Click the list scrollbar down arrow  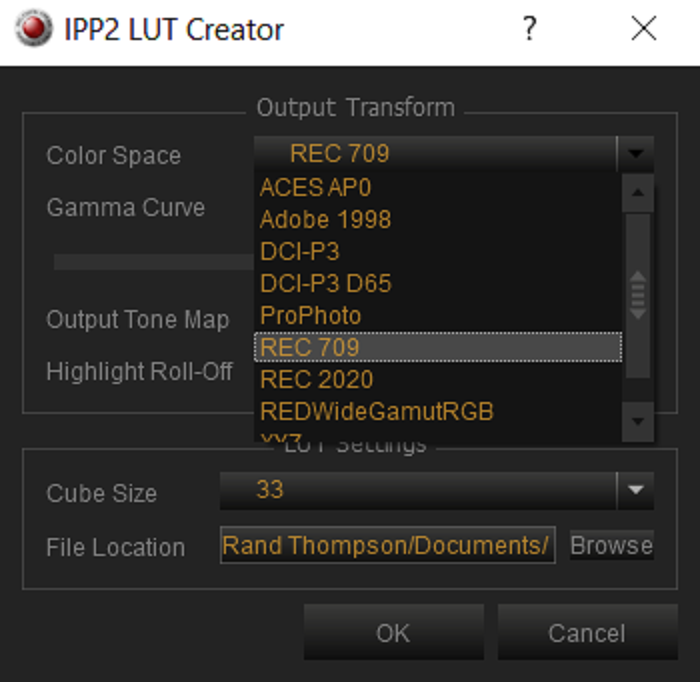click(638, 422)
